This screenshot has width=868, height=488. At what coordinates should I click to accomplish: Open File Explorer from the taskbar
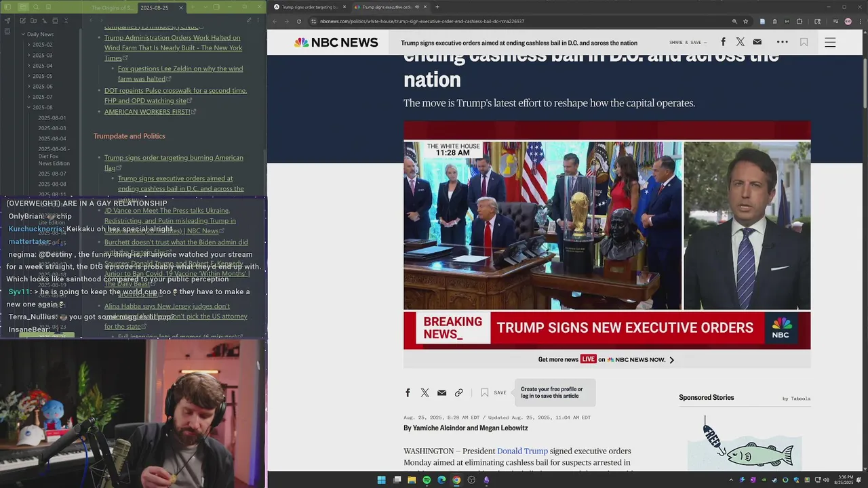click(x=412, y=480)
